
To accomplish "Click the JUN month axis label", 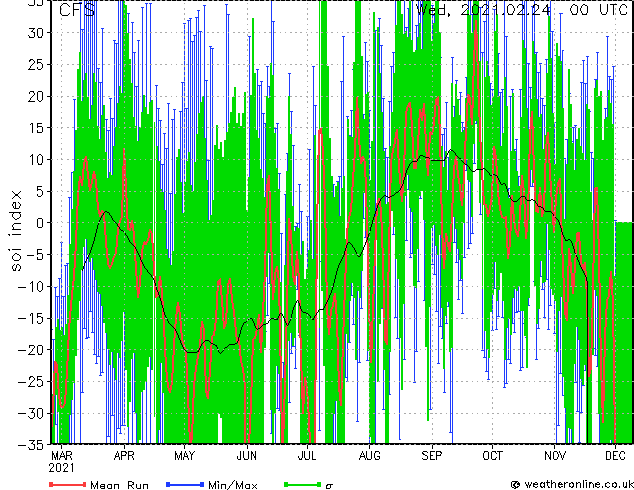I will pos(247,456).
